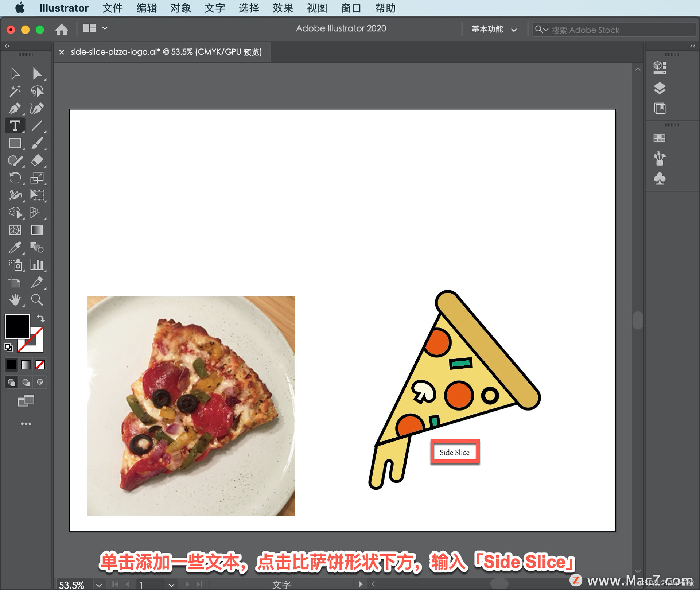Select the Magic Wand tool
This screenshot has height=590, width=700.
[x=15, y=91]
